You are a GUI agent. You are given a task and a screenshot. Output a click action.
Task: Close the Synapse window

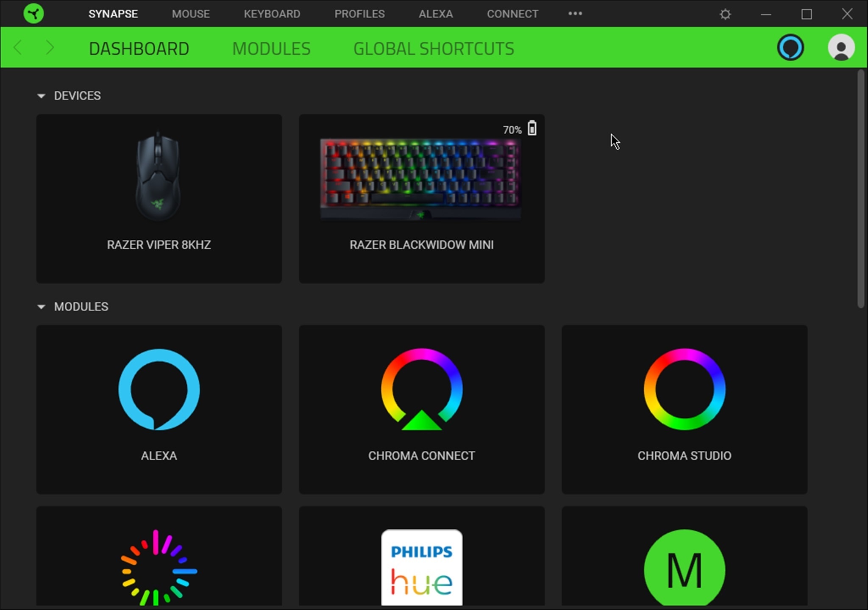pos(847,14)
